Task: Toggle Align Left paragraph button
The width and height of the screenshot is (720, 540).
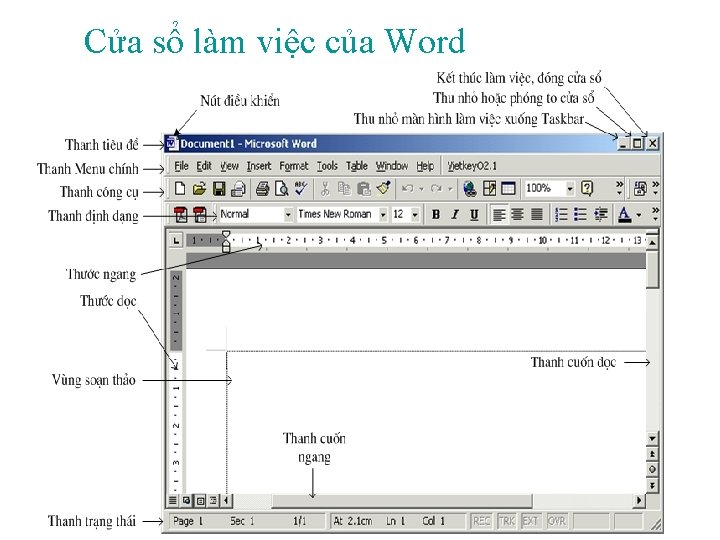Action: coord(499,214)
